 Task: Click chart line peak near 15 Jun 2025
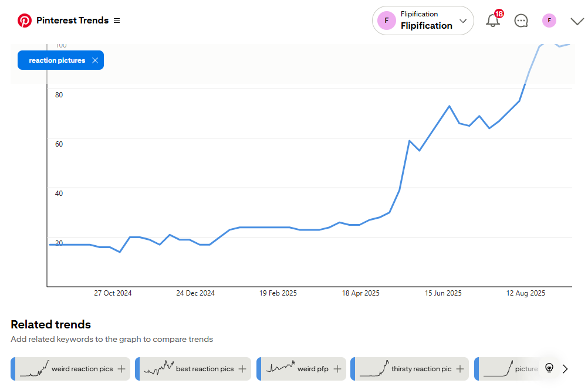[x=449, y=106]
